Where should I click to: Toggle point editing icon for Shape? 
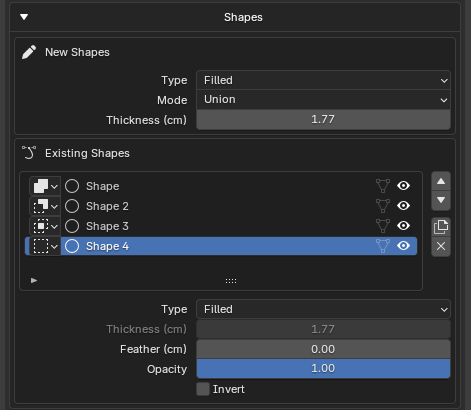pyautogui.click(x=383, y=186)
